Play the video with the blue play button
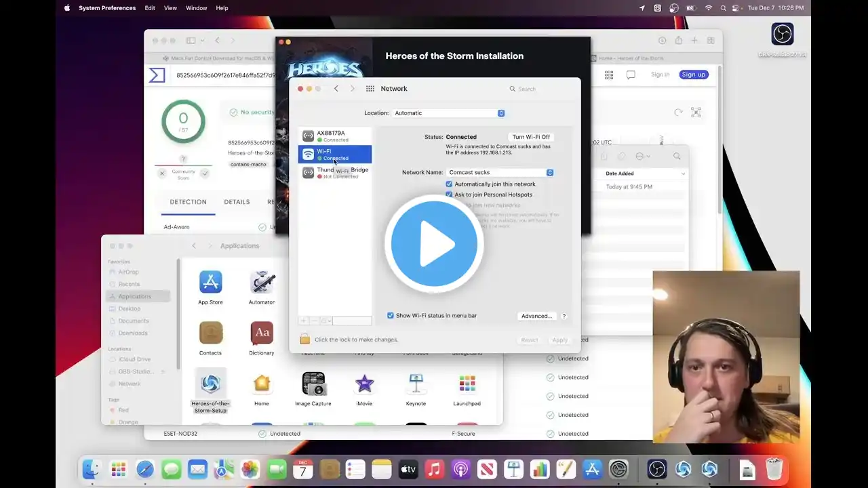This screenshot has width=868, height=488. click(x=434, y=244)
